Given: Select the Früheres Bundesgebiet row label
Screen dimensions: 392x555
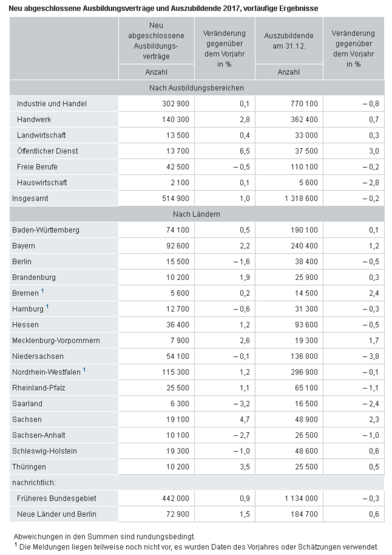Looking at the screenshot, I should (x=57, y=498).
